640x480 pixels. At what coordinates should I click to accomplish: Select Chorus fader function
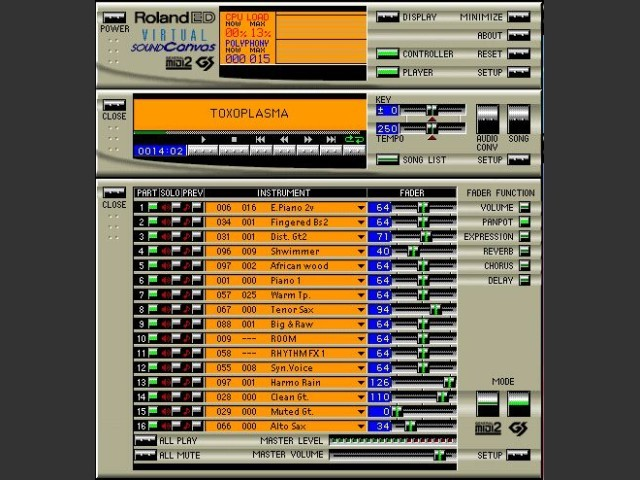(524, 266)
